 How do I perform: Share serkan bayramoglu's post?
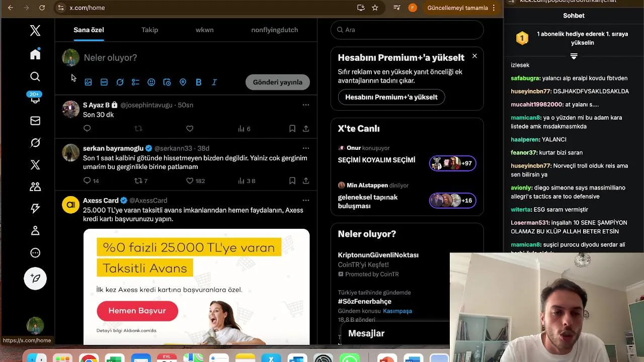tap(306, 180)
